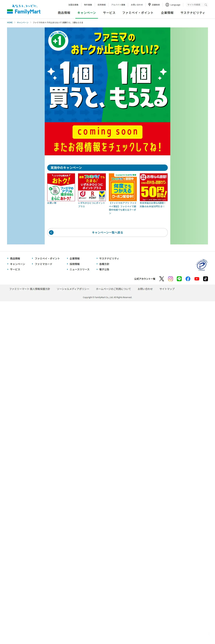Click footer サービス link
This screenshot has height=644, width=215.
(15, 270)
